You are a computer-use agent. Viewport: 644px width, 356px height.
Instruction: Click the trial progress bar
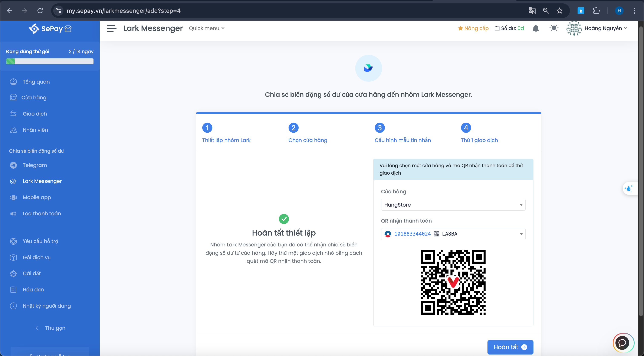[50, 62]
